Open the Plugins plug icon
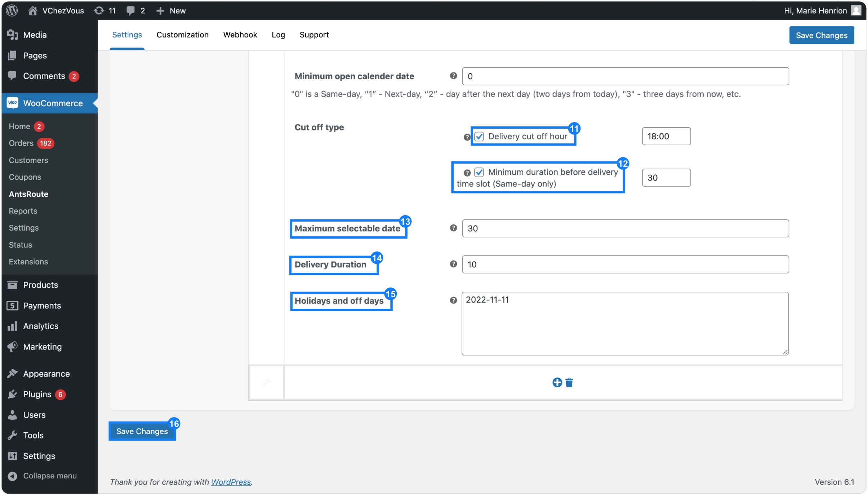Screen dimensions: 868x495 12,394
